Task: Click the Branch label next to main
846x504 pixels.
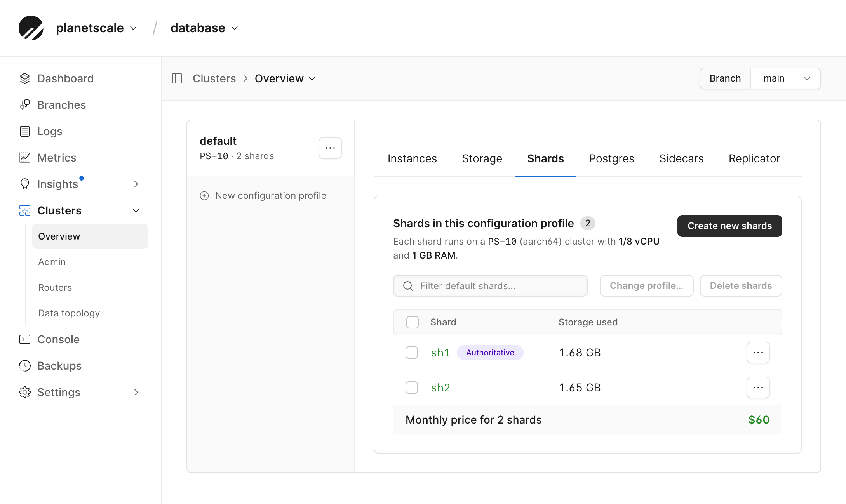Action: click(725, 78)
